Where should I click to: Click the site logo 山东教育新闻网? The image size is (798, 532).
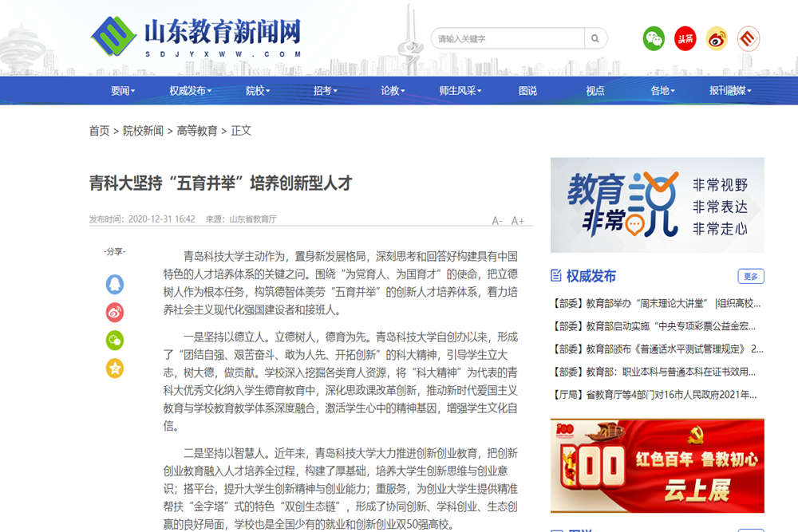pyautogui.click(x=196, y=37)
